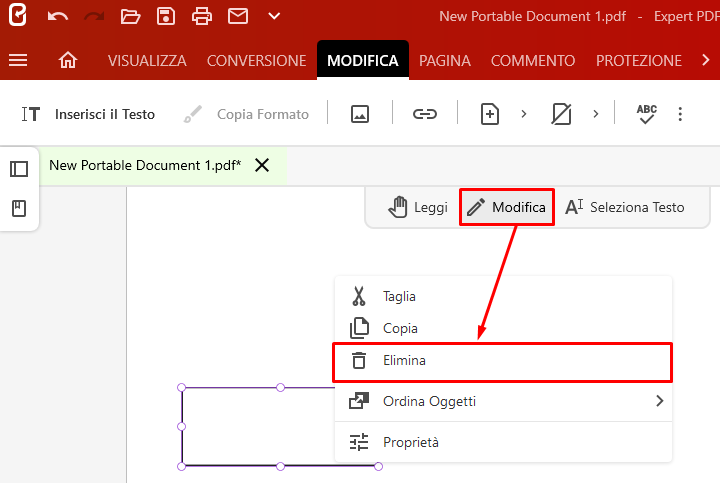720x483 pixels.
Task: Open the more options vertical dots
Action: [x=680, y=114]
